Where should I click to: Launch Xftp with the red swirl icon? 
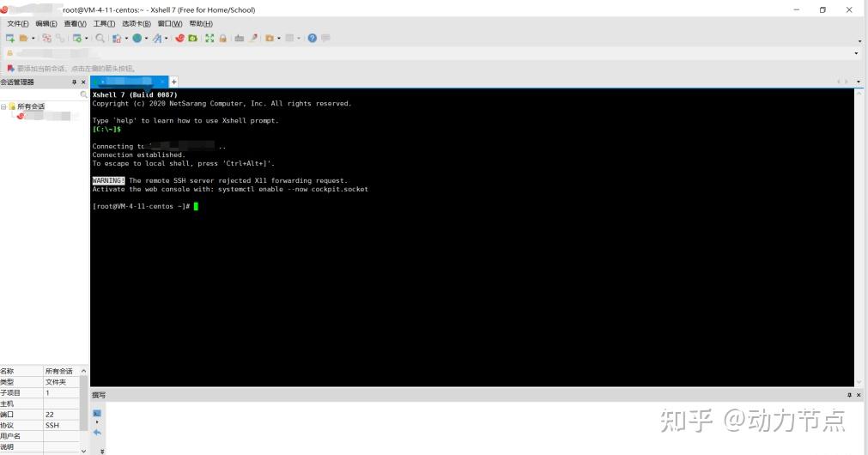click(179, 38)
